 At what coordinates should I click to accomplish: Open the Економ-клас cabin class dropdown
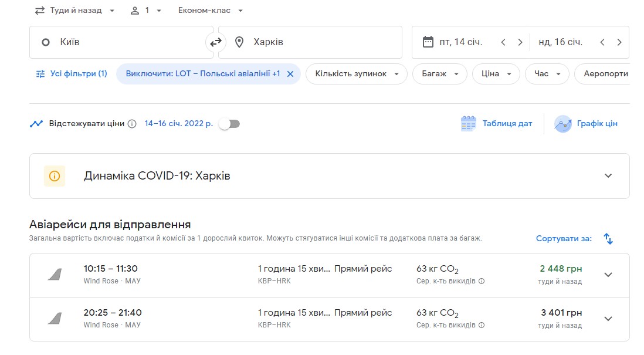[x=210, y=11]
